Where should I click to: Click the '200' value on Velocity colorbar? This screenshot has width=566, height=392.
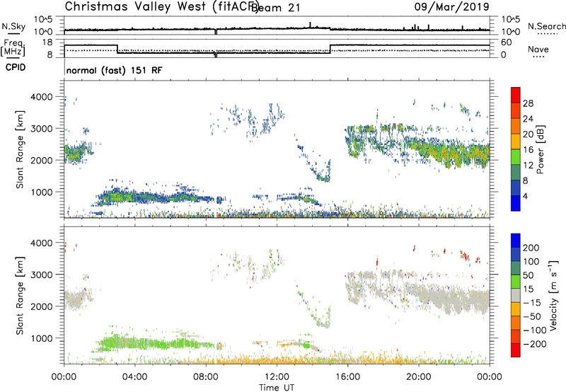click(531, 248)
